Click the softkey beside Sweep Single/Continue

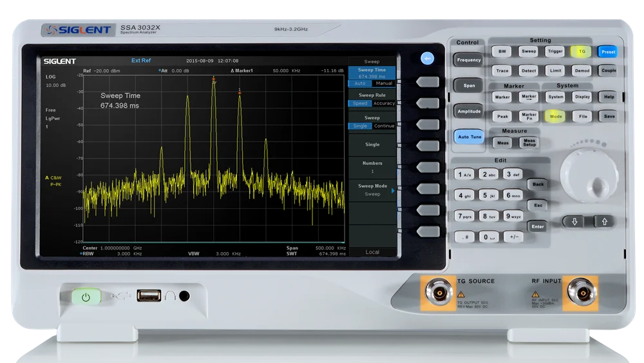tap(428, 124)
